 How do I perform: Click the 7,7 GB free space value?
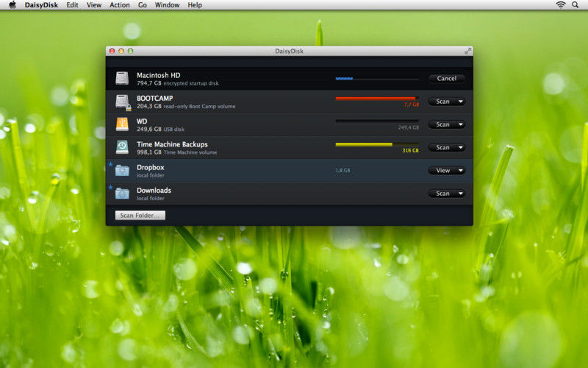[x=412, y=105]
